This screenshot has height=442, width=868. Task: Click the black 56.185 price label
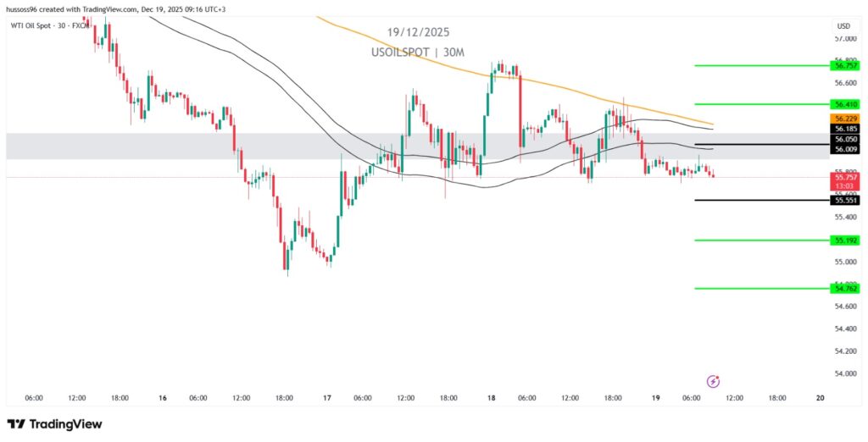(x=846, y=129)
